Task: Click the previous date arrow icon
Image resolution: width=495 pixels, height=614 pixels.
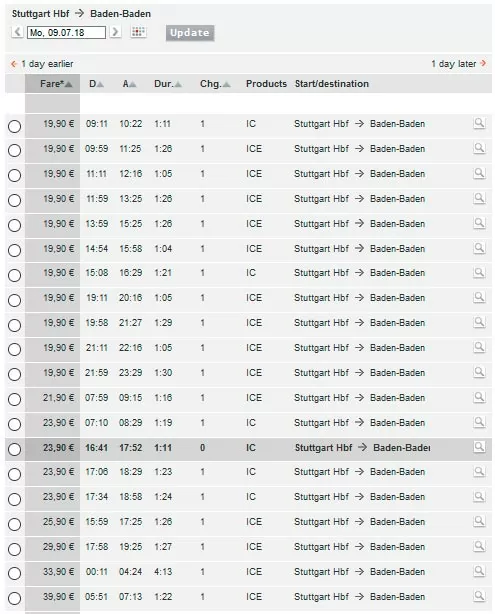Action: tap(17, 32)
